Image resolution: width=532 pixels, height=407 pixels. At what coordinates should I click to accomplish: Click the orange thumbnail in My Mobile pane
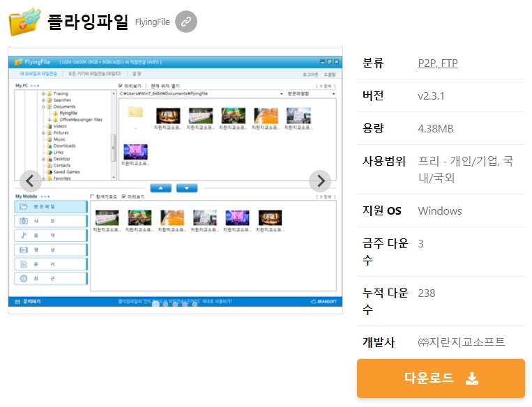pyautogui.click(x=172, y=217)
